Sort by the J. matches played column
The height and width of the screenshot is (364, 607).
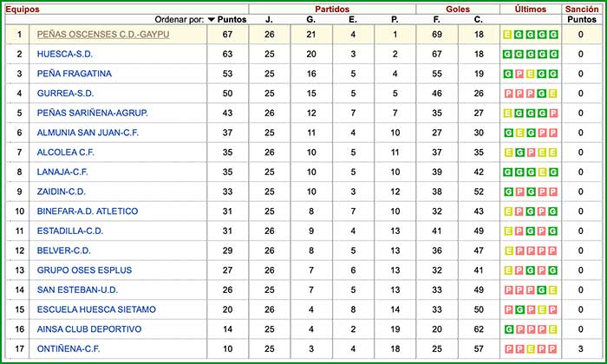pyautogui.click(x=269, y=18)
